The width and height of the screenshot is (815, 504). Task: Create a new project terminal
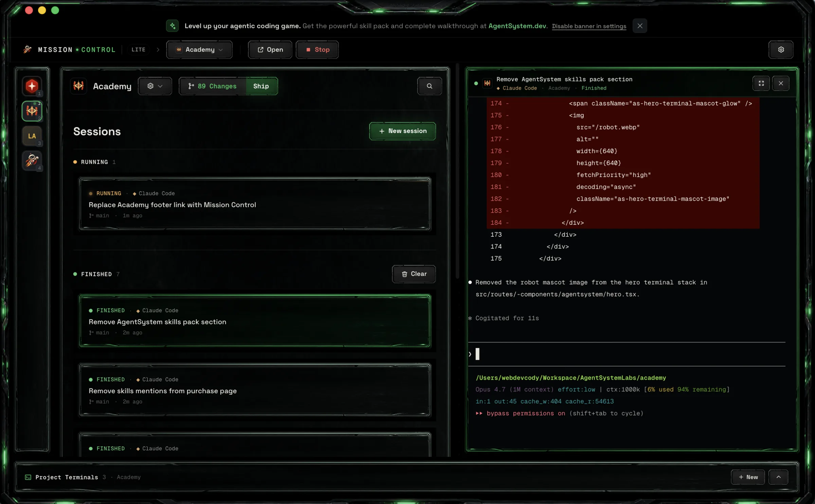[748, 477]
